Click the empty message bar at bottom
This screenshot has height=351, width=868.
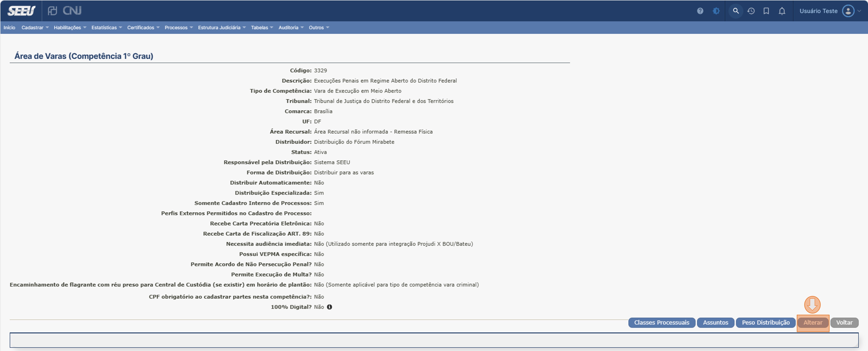tap(434, 340)
